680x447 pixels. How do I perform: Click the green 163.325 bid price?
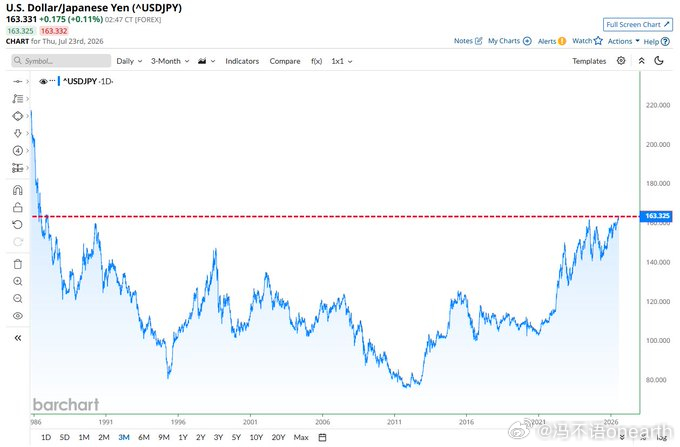coord(20,31)
